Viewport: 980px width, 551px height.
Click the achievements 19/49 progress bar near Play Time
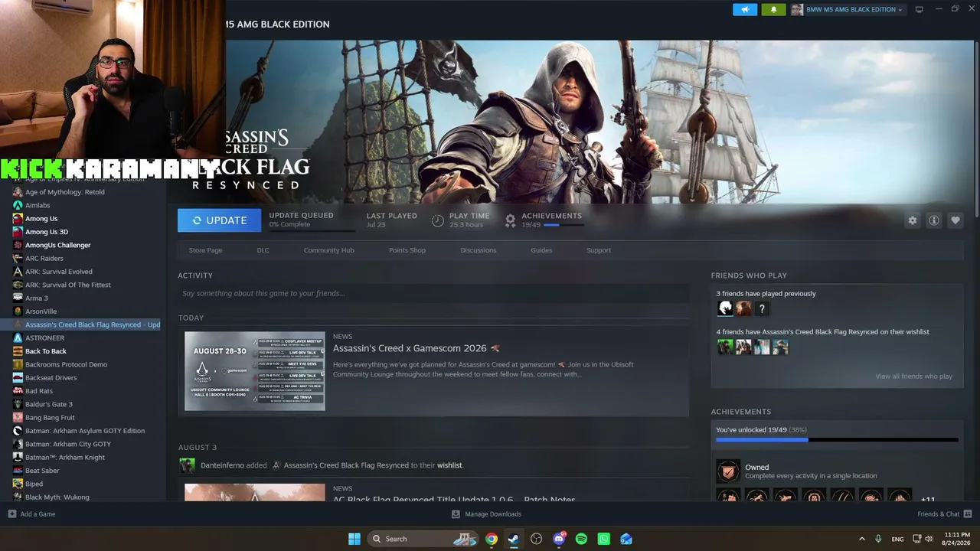pos(563,225)
